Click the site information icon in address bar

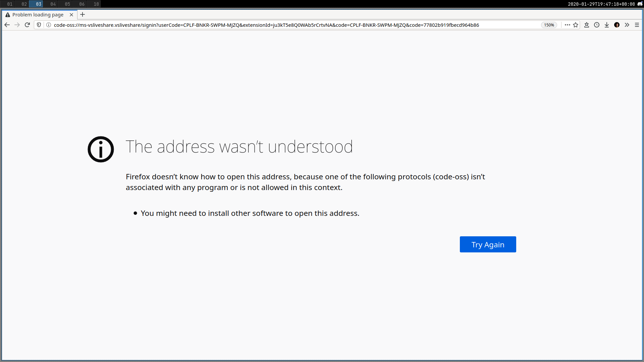[x=48, y=24]
